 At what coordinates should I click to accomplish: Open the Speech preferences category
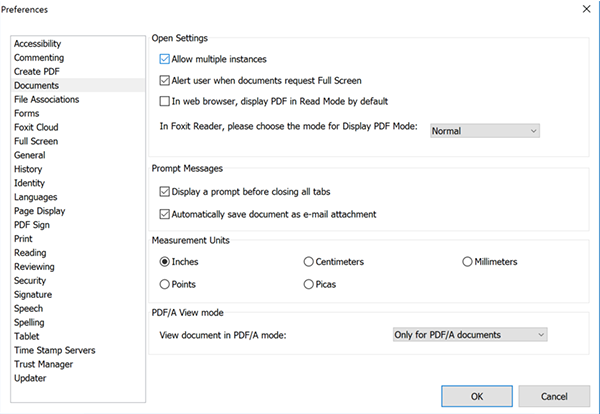[78, 309]
